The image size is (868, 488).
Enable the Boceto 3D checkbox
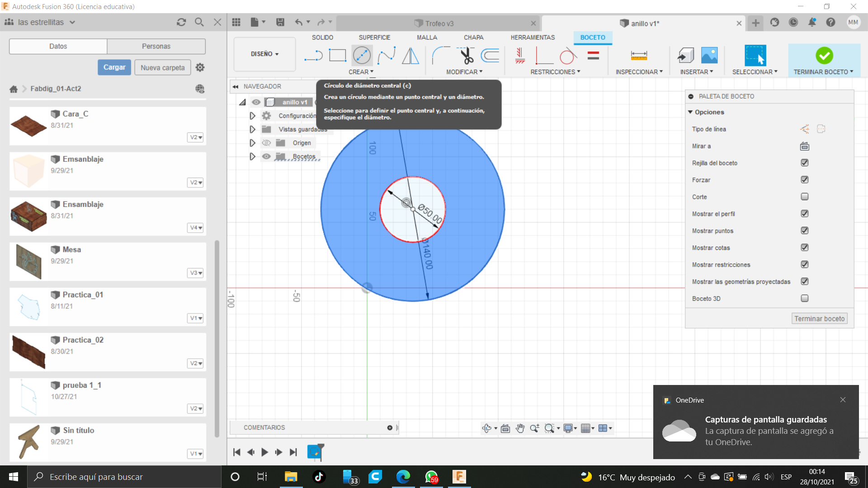click(x=805, y=298)
